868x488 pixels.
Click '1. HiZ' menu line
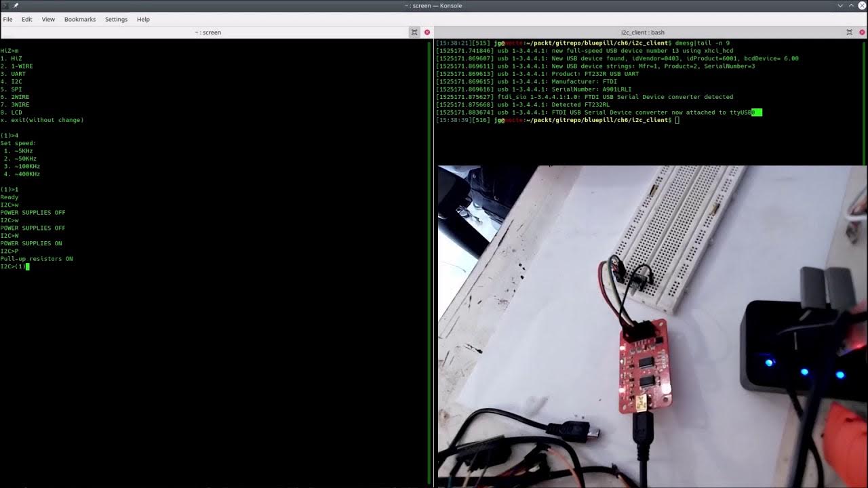pyautogui.click(x=12, y=58)
